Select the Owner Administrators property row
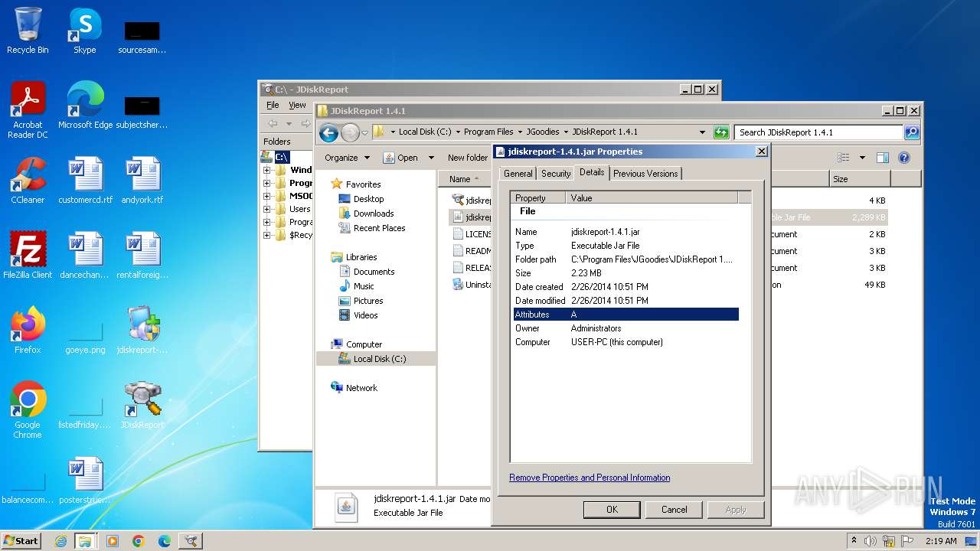 pos(625,328)
